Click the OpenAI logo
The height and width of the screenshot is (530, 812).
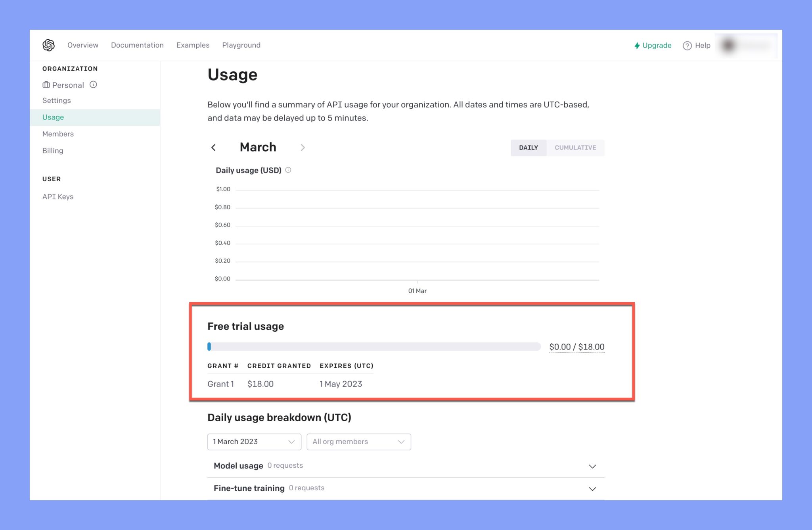pos(49,45)
